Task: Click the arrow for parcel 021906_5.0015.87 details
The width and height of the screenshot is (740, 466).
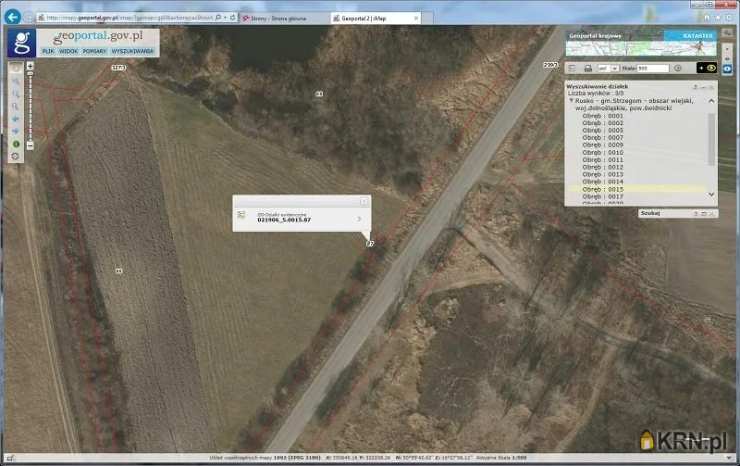Action: click(359, 218)
